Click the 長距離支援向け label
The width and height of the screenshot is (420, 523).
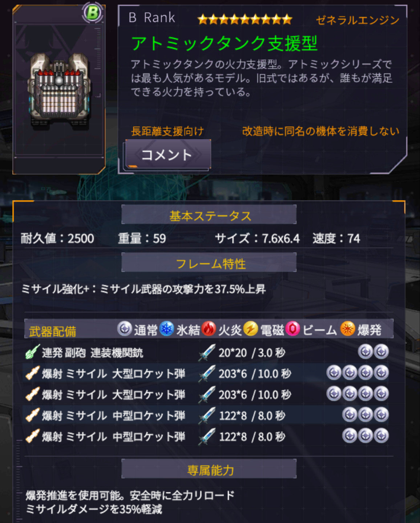[167, 131]
